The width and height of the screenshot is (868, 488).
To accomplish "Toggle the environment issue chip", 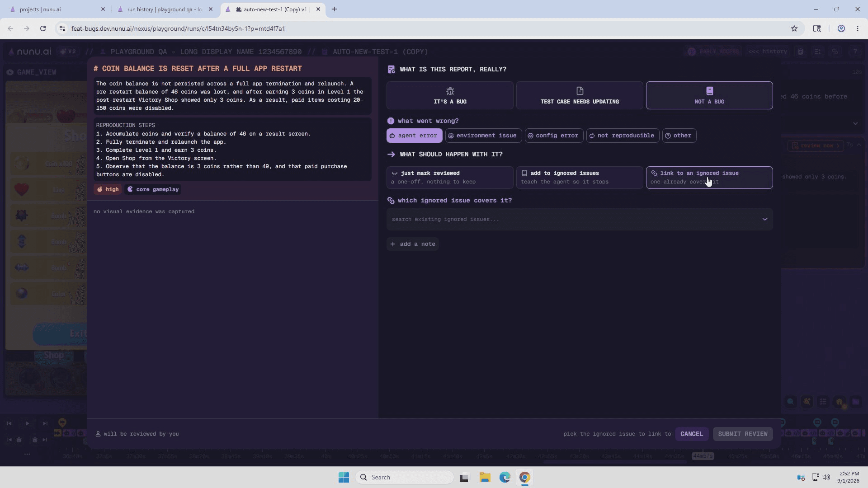I will click(x=483, y=136).
